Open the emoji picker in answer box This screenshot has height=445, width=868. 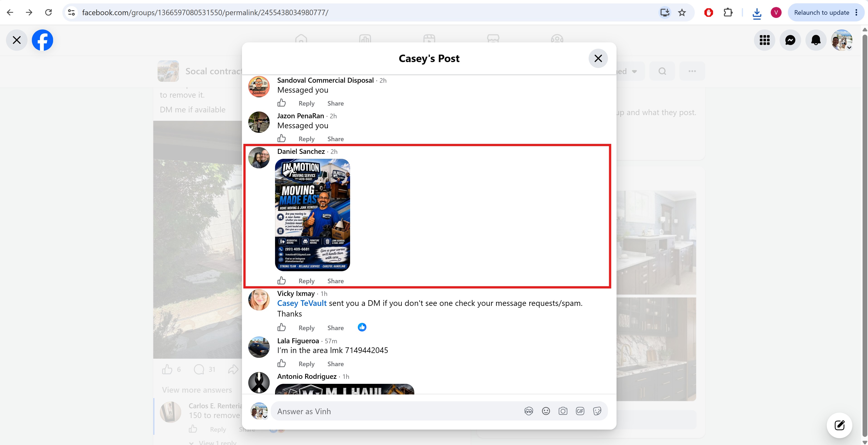coord(546,411)
